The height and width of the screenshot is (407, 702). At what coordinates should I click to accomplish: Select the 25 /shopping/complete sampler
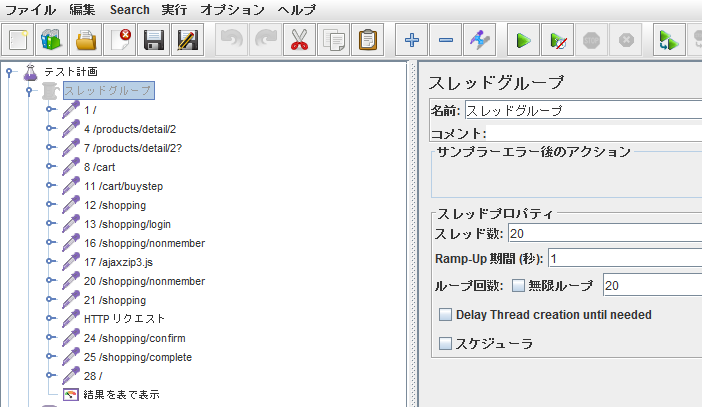click(x=137, y=357)
